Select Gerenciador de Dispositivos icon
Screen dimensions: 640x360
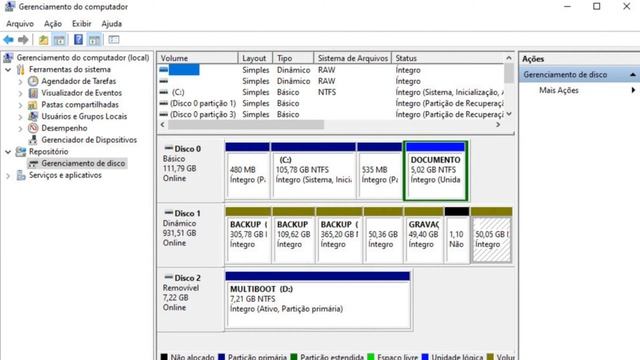point(33,140)
